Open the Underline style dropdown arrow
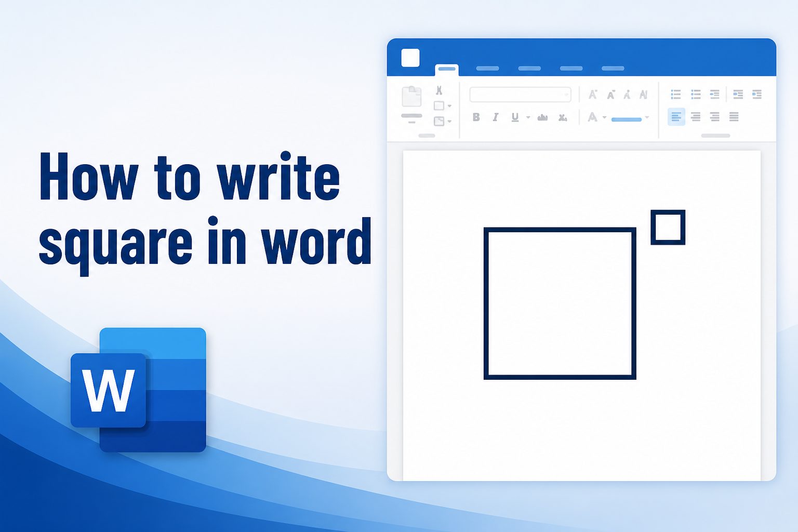798x532 pixels. click(528, 117)
